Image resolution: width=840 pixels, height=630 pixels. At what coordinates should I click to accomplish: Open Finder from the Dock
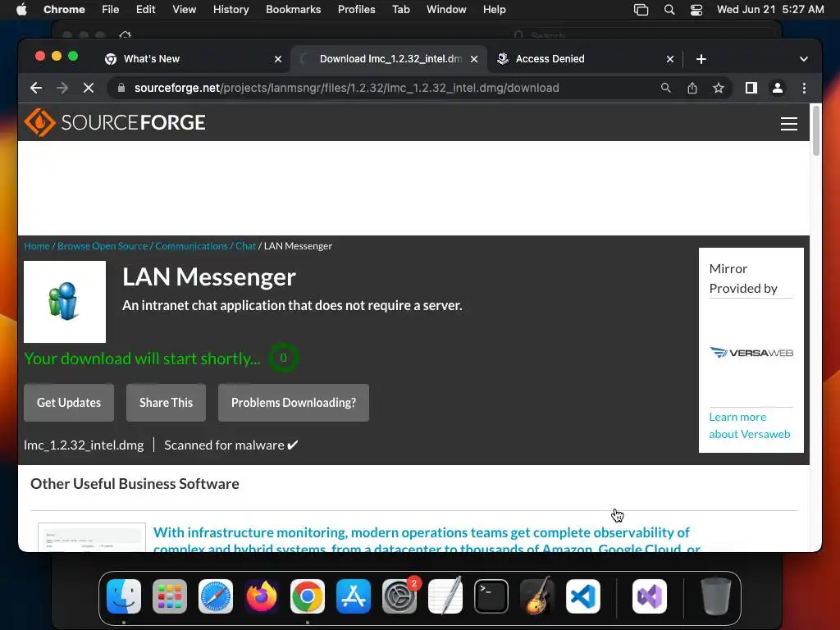[x=124, y=596]
